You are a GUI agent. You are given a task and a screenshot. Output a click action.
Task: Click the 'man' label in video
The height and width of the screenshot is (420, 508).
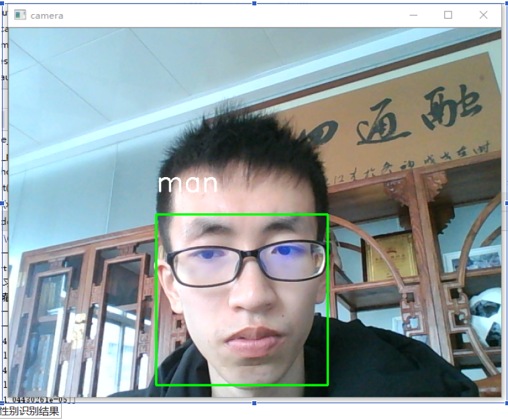click(187, 184)
